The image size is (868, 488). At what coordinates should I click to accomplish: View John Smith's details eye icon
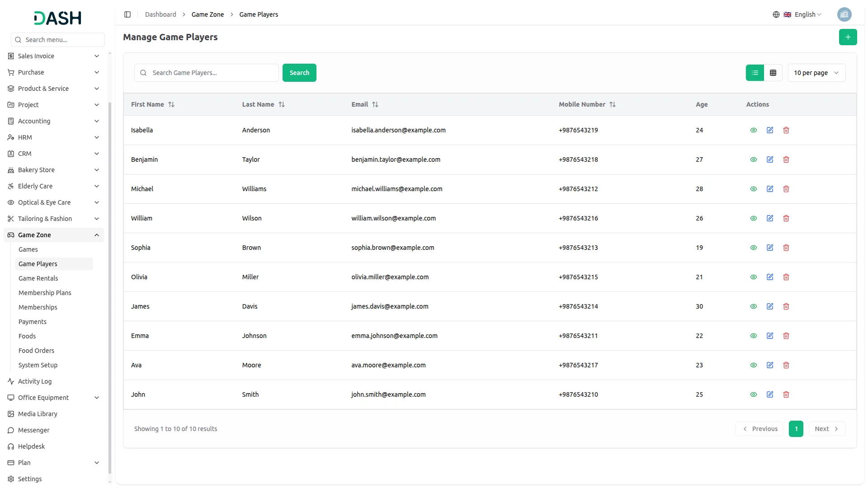pos(753,394)
